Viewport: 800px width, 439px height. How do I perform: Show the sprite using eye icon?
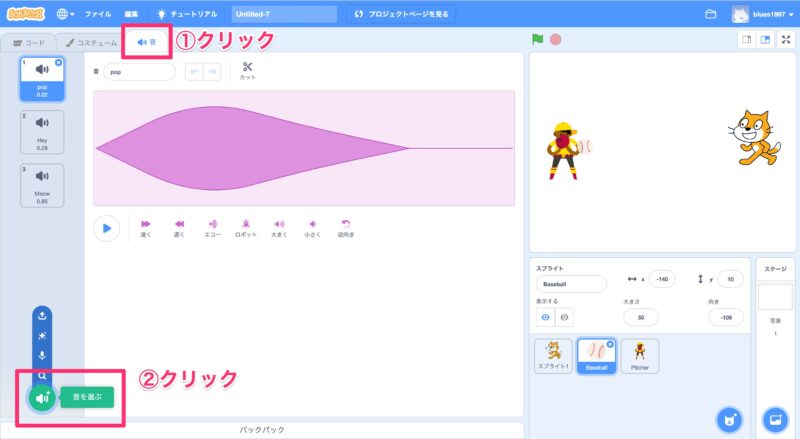point(546,317)
